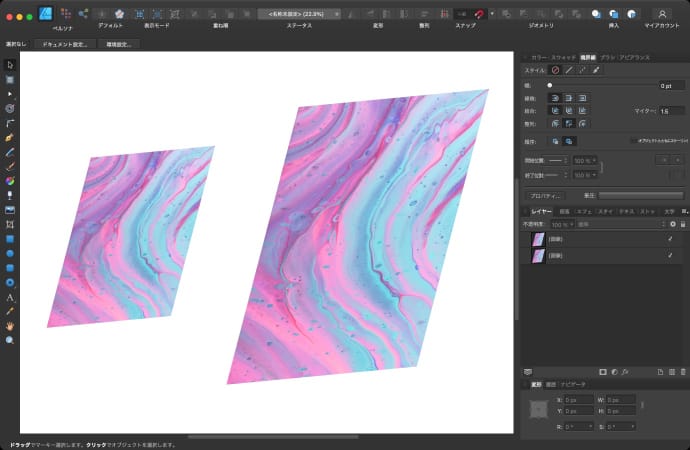Click the stroke width slider handle
690x450 pixels.
549,85
